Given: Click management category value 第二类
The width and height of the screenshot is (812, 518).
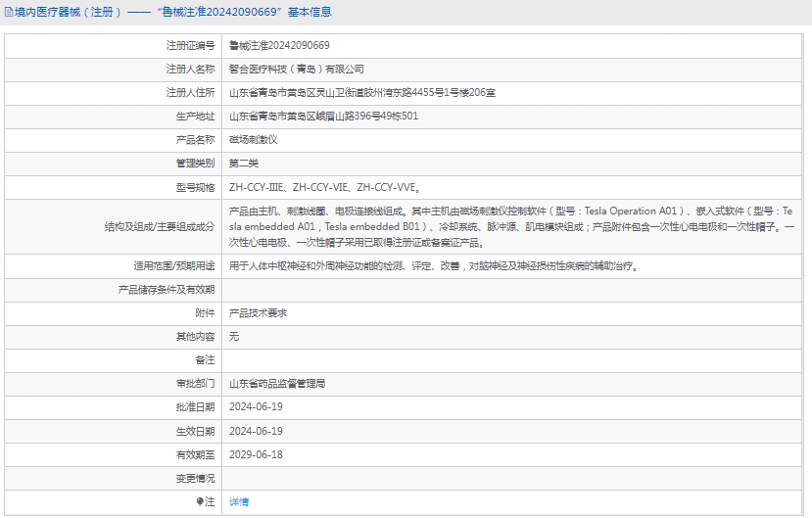Looking at the screenshot, I should click(x=244, y=164).
